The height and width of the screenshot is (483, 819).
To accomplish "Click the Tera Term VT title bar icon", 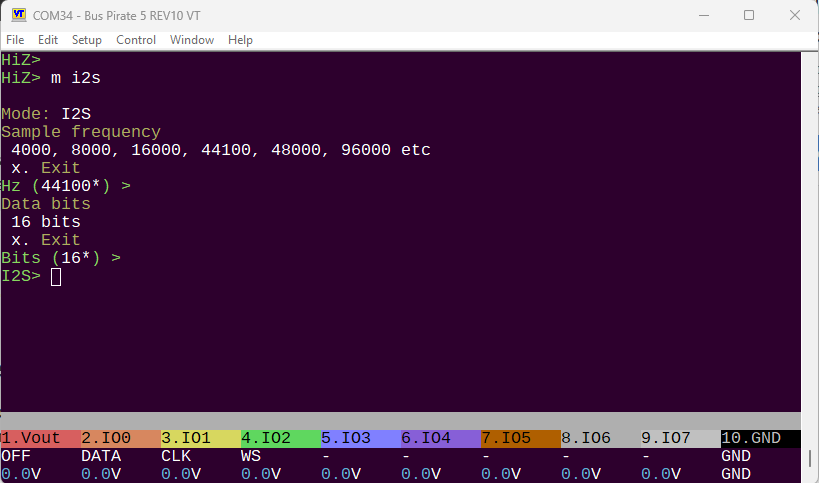I will [x=19, y=15].
